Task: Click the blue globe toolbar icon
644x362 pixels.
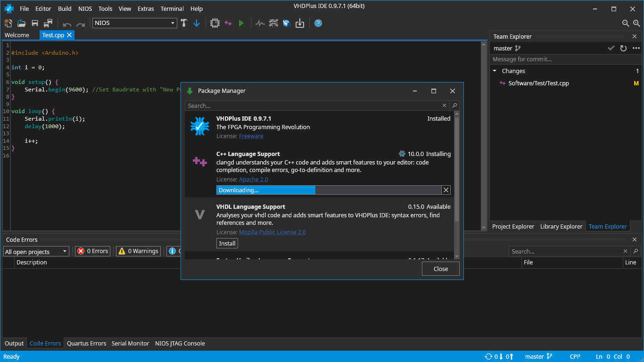Action: click(287, 23)
